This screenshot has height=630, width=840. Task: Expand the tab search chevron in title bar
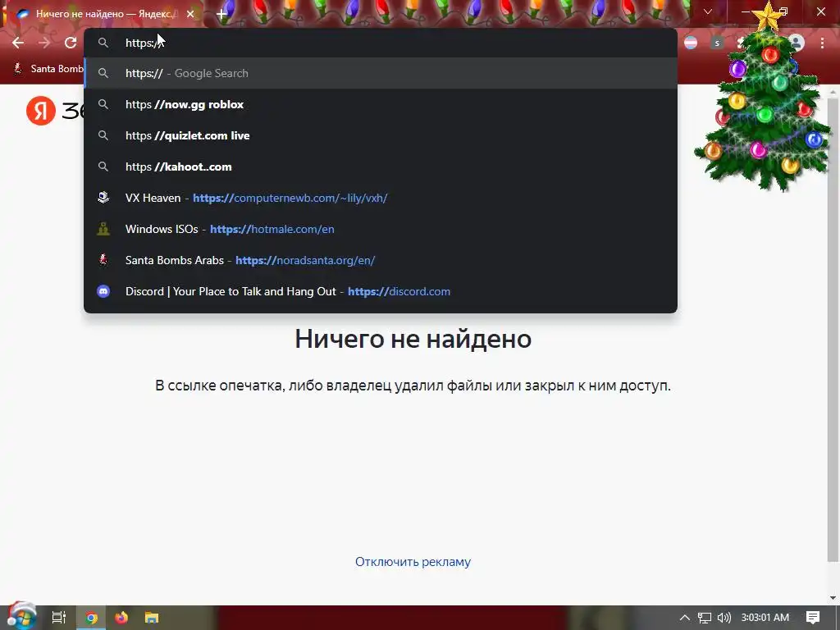[x=708, y=11]
